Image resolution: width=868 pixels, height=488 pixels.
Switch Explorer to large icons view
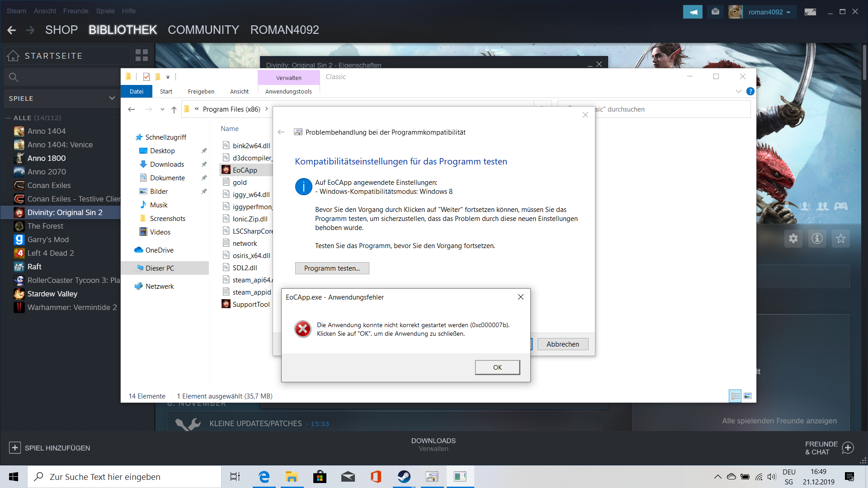tap(748, 396)
